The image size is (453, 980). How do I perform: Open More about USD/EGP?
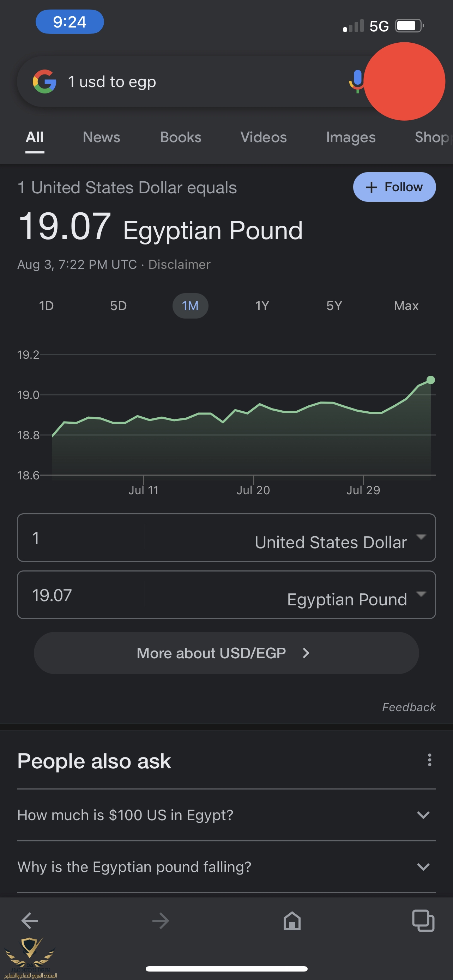coord(226,653)
